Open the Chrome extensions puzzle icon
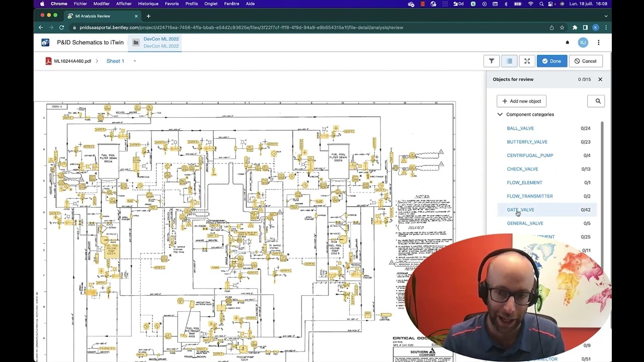The image size is (644, 362). 575,28
